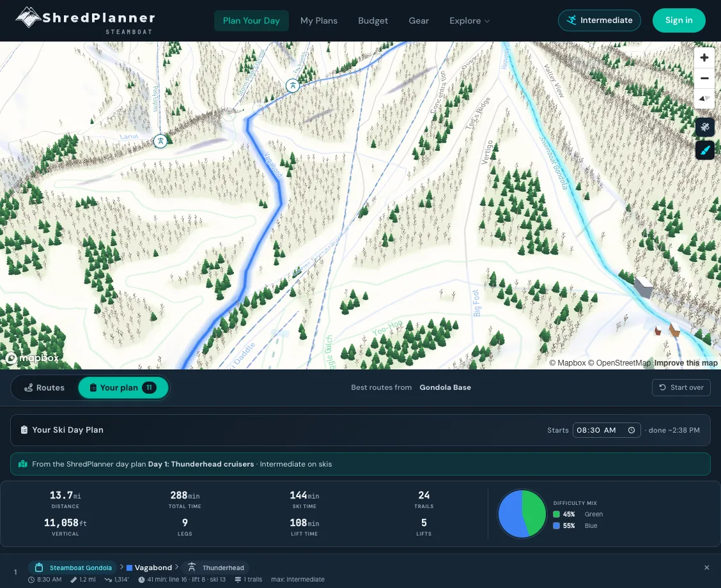Screen dimensions: 721x588
Task: Change the Intermediate skill level selector
Action: pyautogui.click(x=599, y=20)
